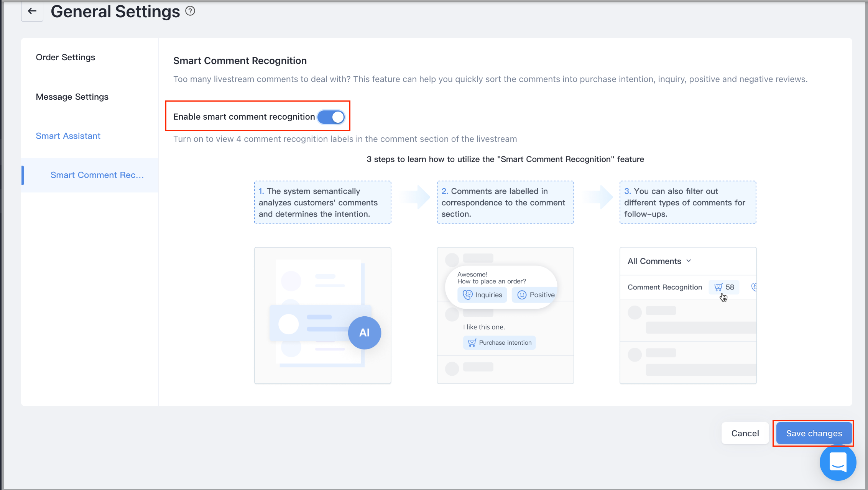
Task: Click step 2 labelled comments description box
Action: (x=505, y=202)
